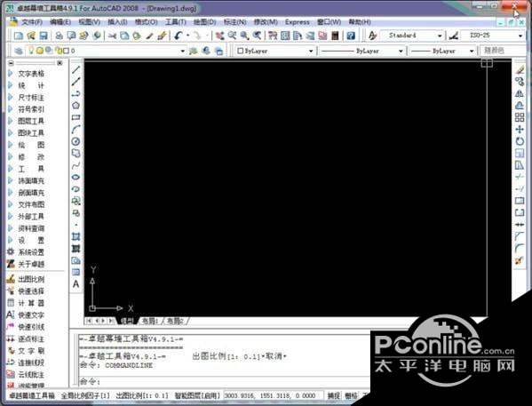The width and height of the screenshot is (532, 406).
Task: Click the Fillet modify tool
Action: tap(520, 248)
